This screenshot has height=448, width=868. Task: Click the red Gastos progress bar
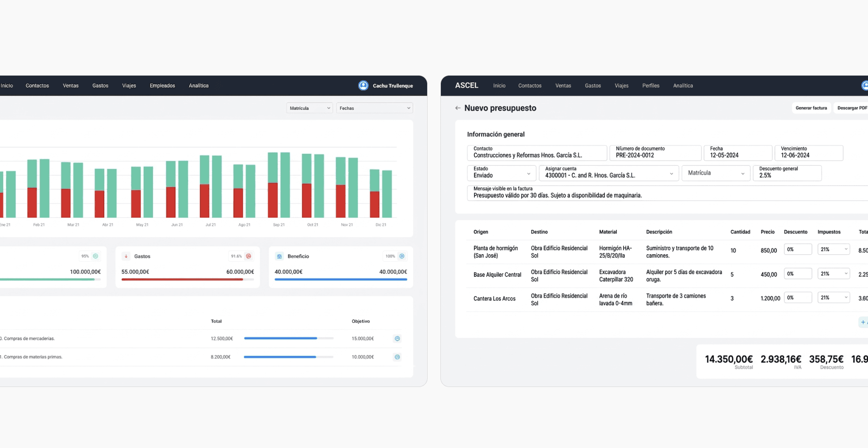click(x=182, y=280)
